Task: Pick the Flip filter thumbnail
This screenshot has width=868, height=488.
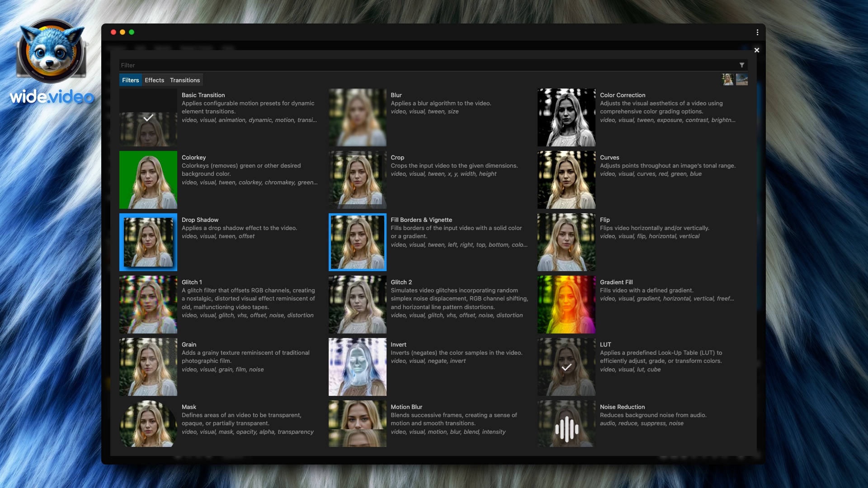Action: [566, 242]
